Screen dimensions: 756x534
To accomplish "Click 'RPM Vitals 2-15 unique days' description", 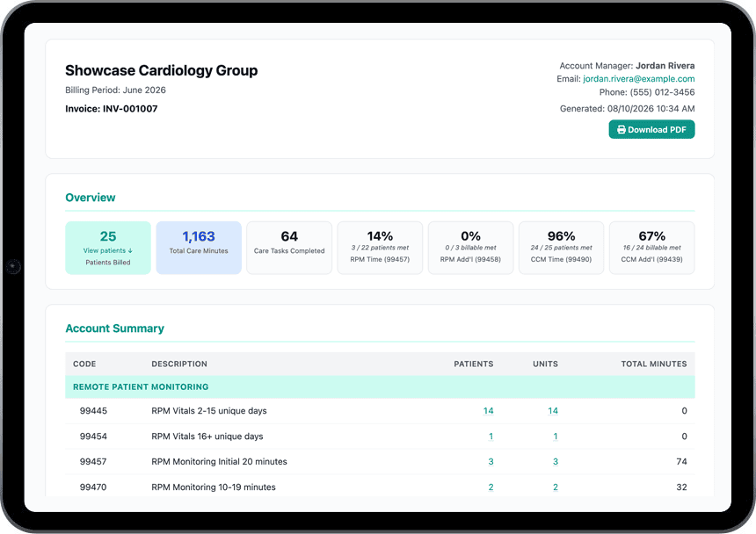I will 208,411.
